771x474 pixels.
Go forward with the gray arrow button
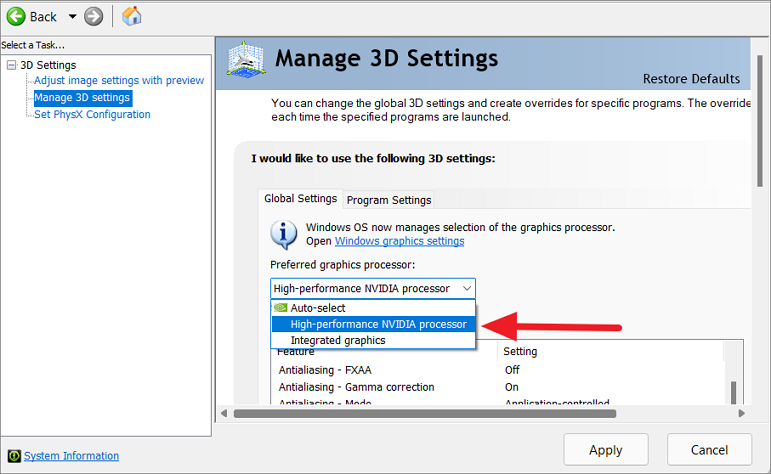(93, 17)
